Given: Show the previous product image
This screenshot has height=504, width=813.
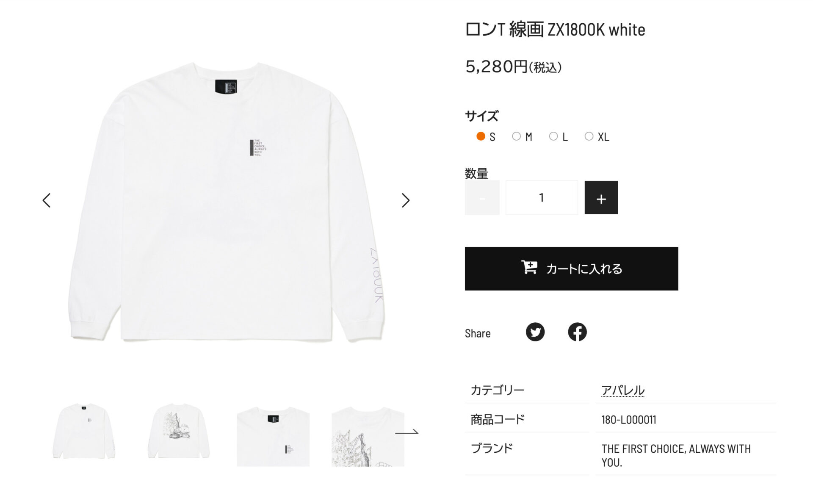Looking at the screenshot, I should pyautogui.click(x=47, y=200).
